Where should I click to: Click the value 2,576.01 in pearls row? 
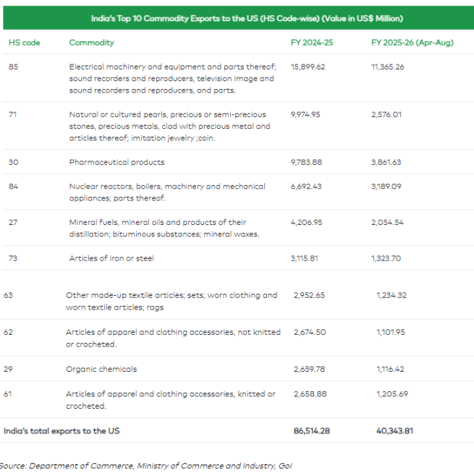tap(386, 114)
